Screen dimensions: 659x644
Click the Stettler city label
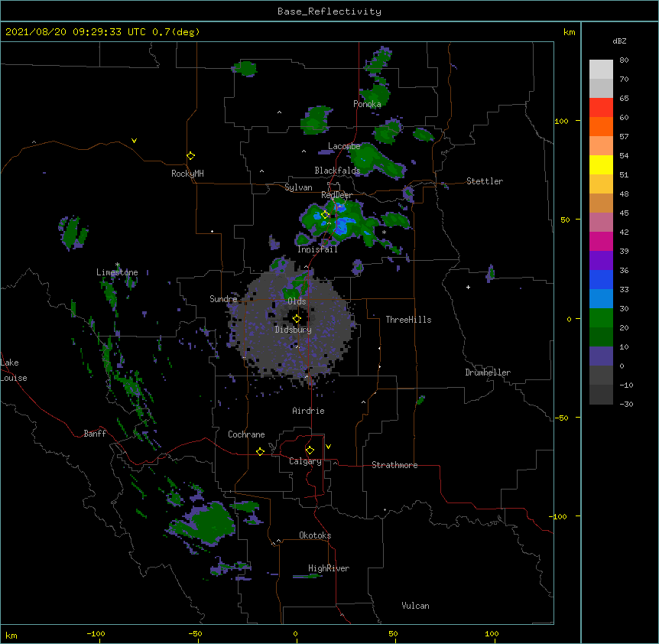click(485, 181)
